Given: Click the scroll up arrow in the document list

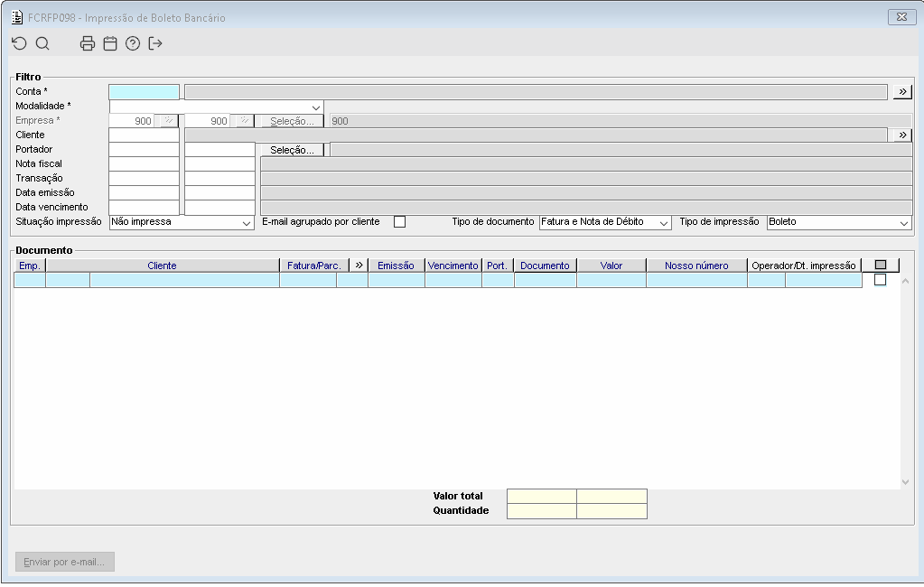Looking at the screenshot, I should (x=906, y=282).
